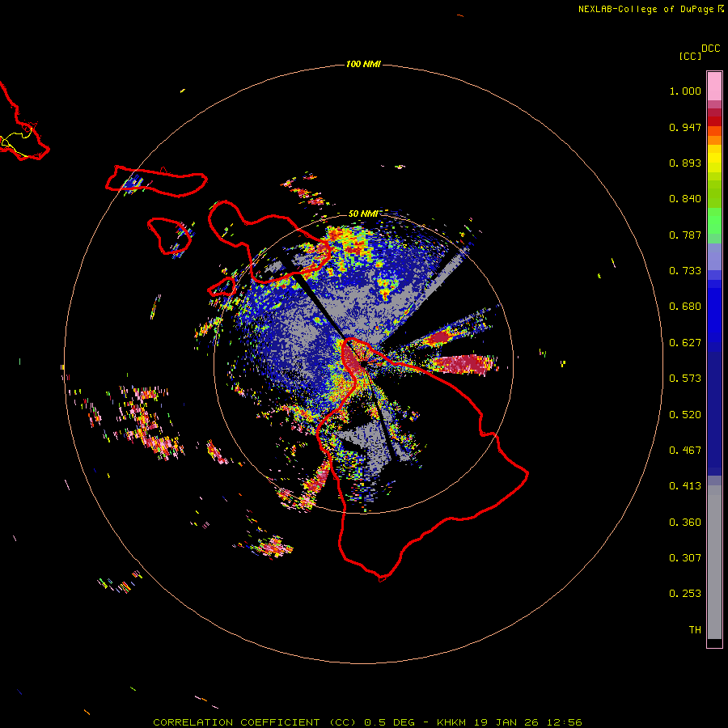Screen dimensions: 728x728
Task: Click the 0.253 legend value
Action: pyautogui.click(x=685, y=594)
